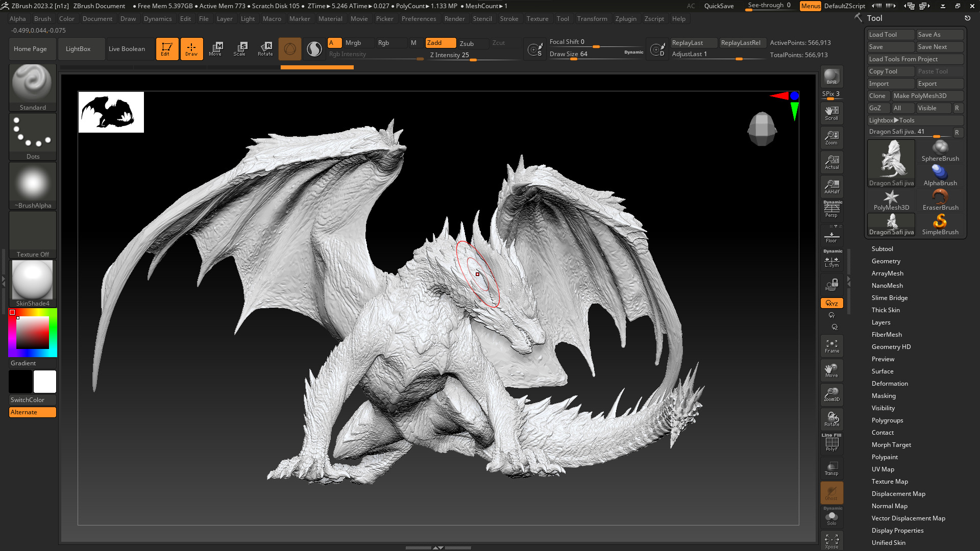
Task: Select the Rotate transform tool
Action: [x=265, y=49]
